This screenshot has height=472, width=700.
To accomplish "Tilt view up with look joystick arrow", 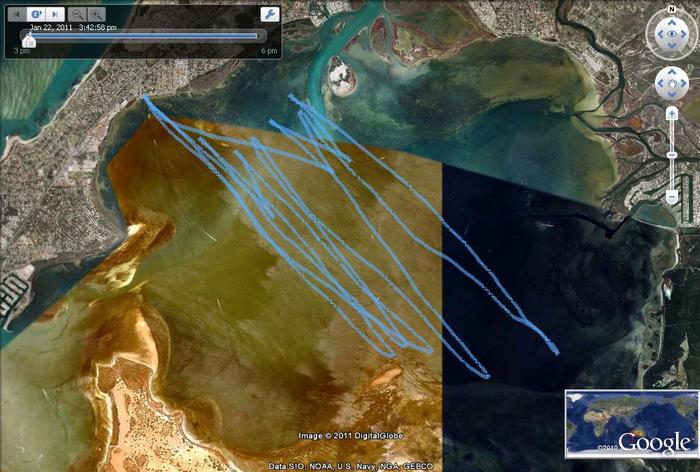I will (x=671, y=22).
